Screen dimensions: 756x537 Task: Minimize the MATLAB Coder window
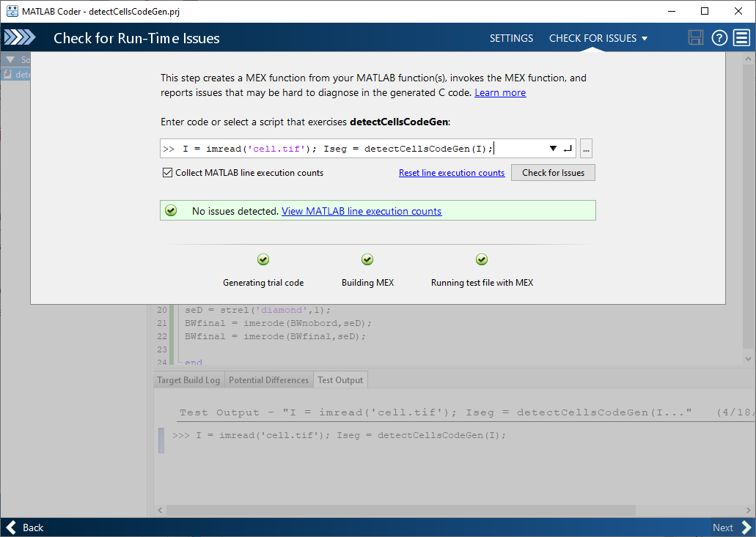tap(671, 11)
